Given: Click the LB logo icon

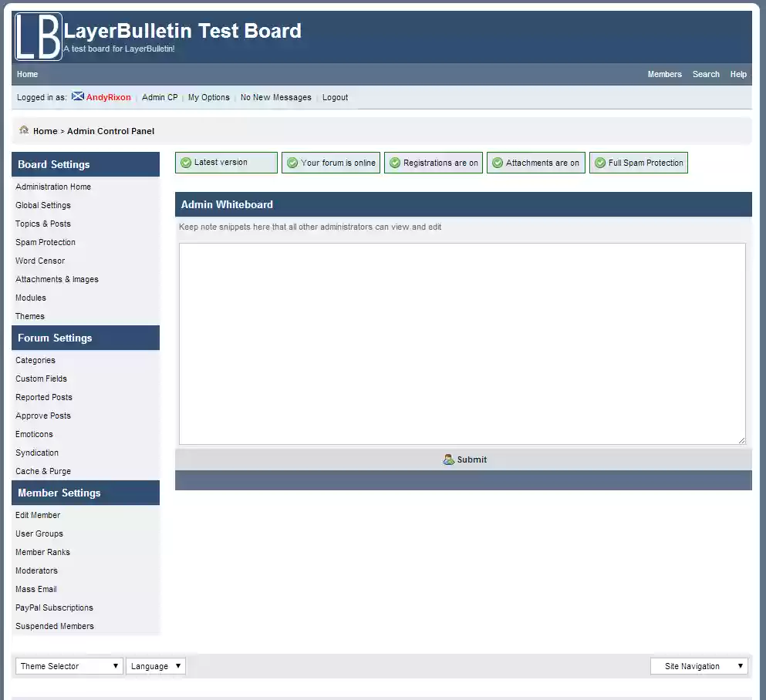Looking at the screenshot, I should [37, 37].
